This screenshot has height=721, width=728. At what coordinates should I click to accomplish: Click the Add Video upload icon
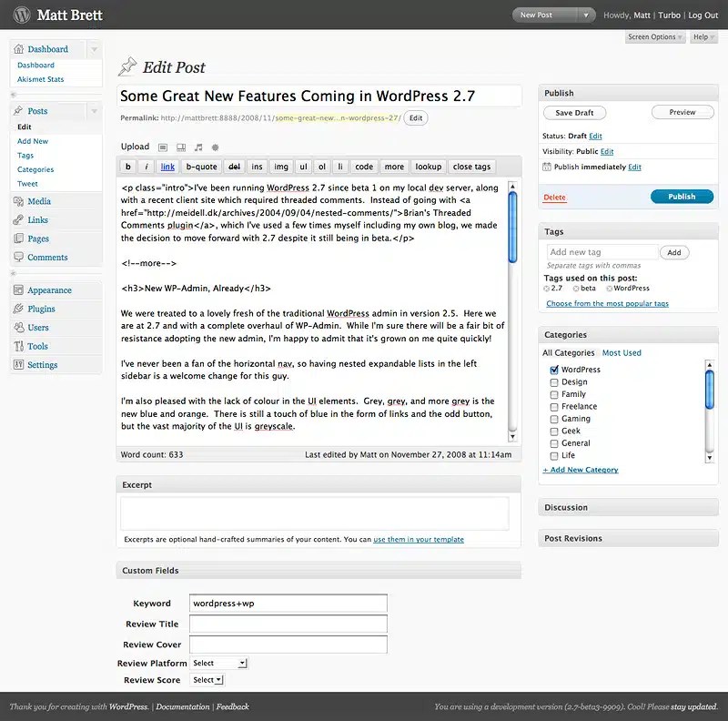[x=181, y=147]
